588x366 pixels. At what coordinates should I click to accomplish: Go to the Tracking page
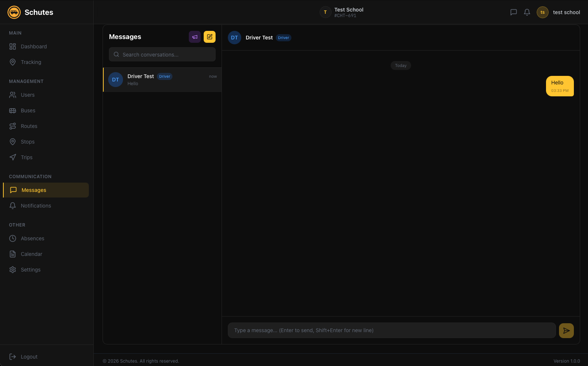click(46, 62)
